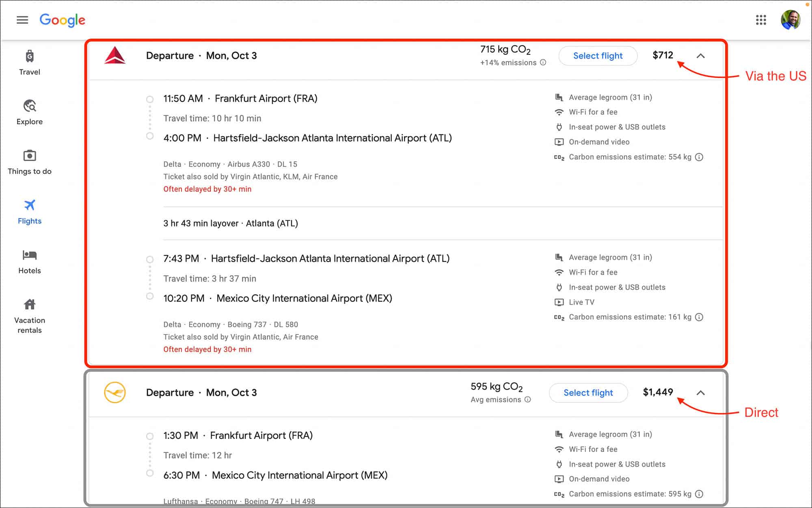Click '6:30 PM · Mexico City International Airport (MEX)'
Viewport: 812px width, 508px height.
pyautogui.click(x=275, y=475)
